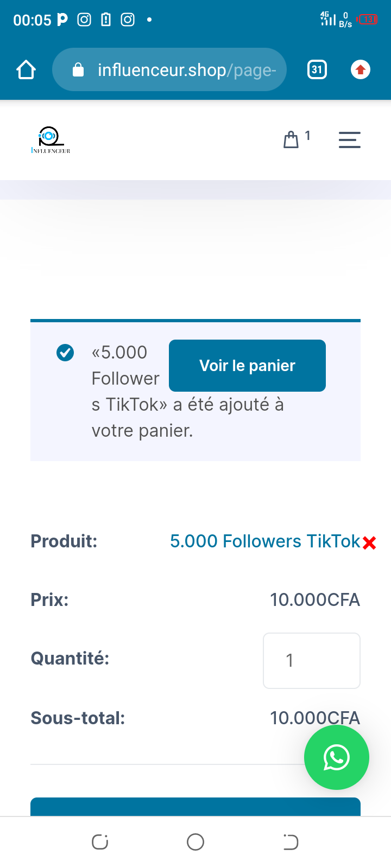
Task: Tap the cart item count badge
Action: tap(307, 136)
